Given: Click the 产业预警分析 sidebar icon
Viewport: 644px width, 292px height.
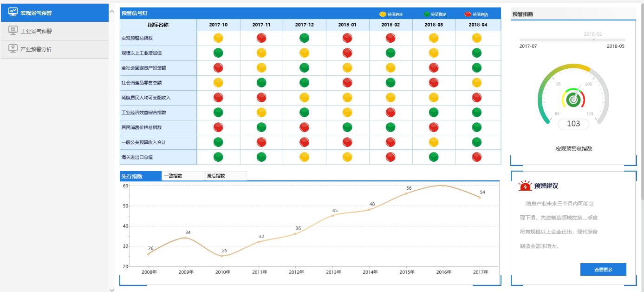Looking at the screenshot, I should [13, 49].
